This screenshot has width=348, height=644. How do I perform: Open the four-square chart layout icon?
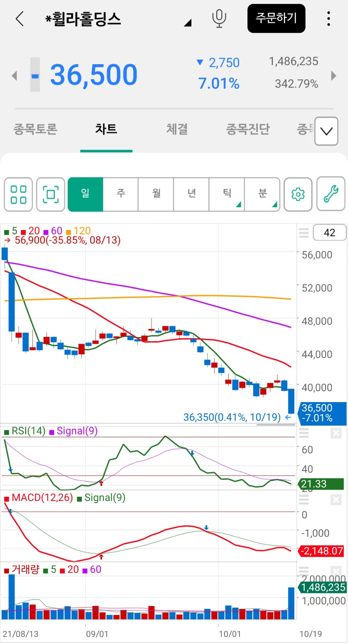(x=18, y=194)
